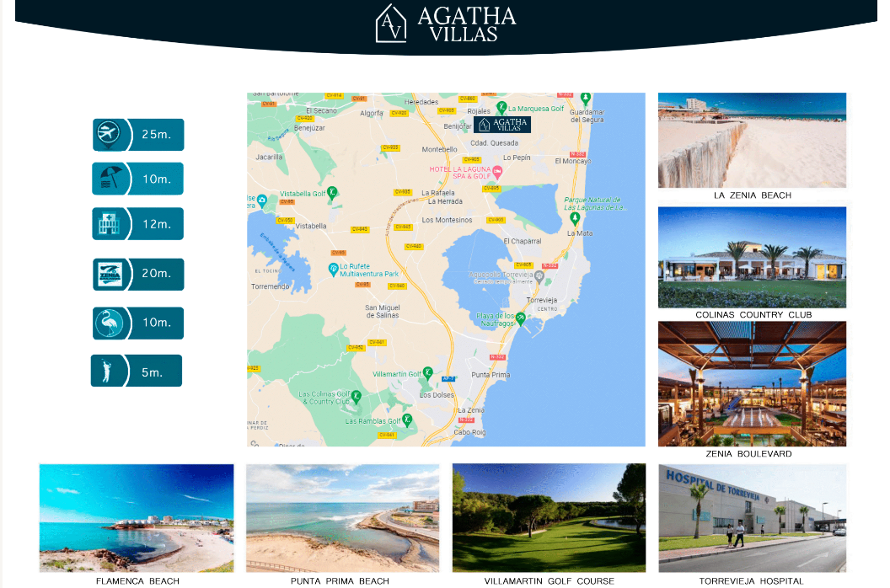Click Parque Natural Las Lagunas pin

[575, 218]
